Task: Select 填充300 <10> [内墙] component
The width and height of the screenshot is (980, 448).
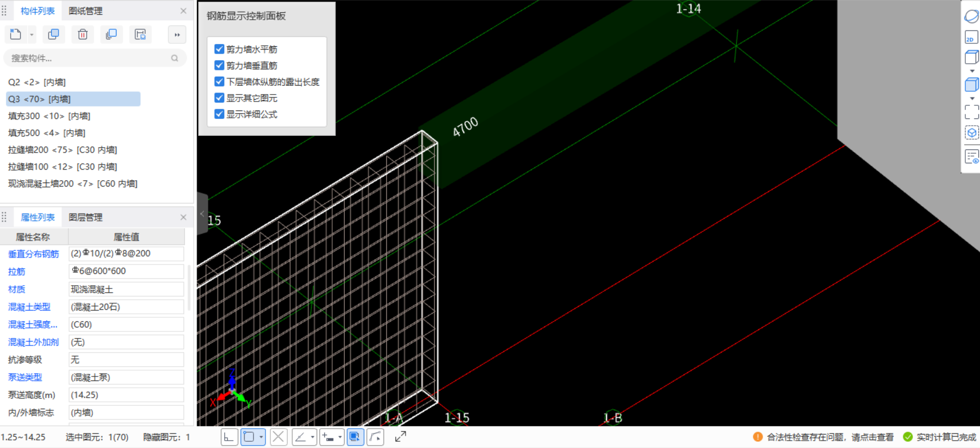Action: 49,116
